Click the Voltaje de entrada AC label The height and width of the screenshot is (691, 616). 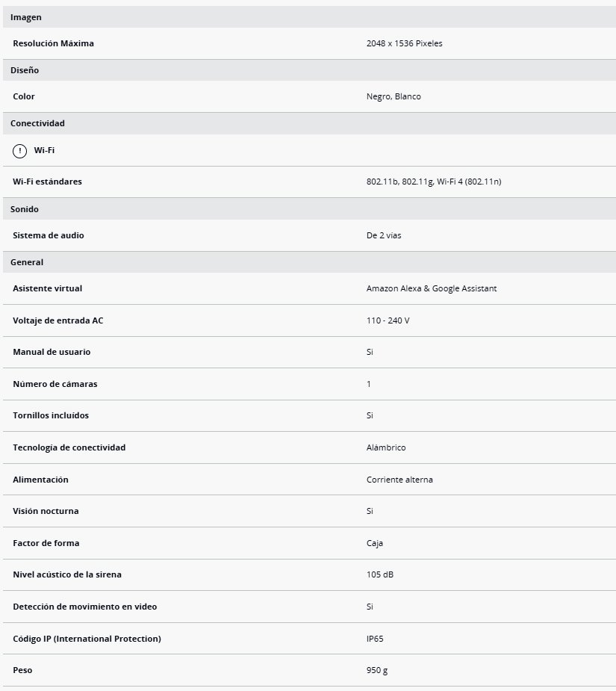[x=58, y=320]
